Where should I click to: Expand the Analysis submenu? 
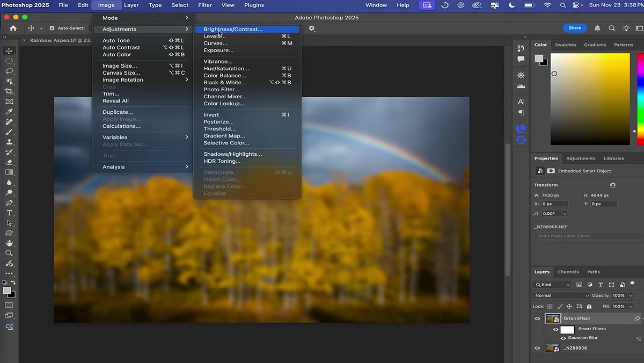142,166
